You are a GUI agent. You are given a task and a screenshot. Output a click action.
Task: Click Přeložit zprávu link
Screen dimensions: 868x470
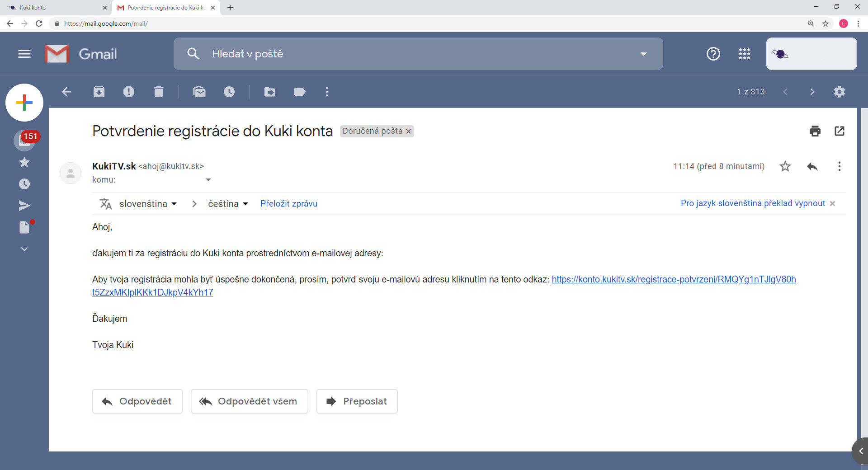click(289, 204)
